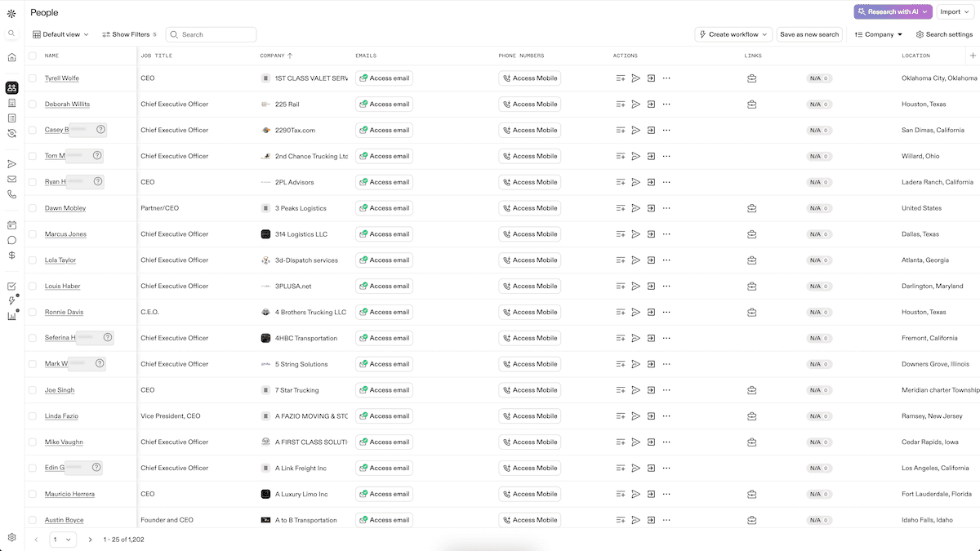Image resolution: width=980 pixels, height=551 pixels.
Task: Click the Sequences paper-plane icon in sidebar
Action: point(11,164)
